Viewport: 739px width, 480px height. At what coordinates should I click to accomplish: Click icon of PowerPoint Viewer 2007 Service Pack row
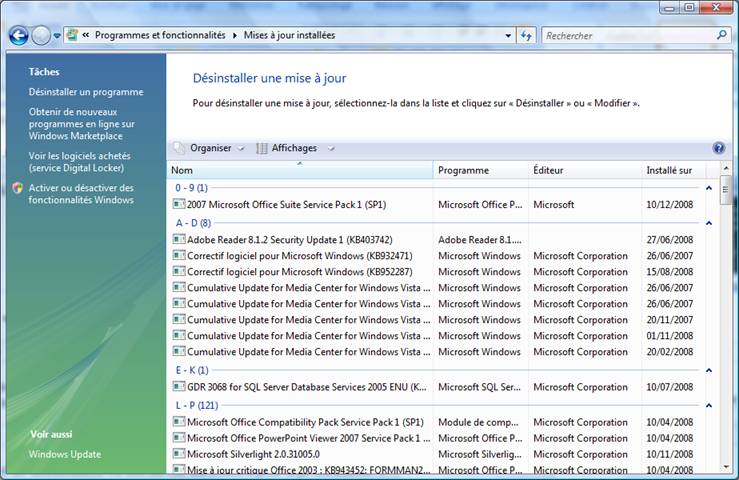click(179, 438)
